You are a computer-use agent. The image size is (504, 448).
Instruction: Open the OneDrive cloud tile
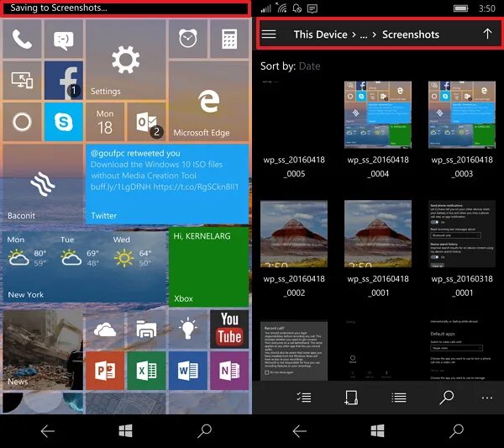(x=105, y=329)
